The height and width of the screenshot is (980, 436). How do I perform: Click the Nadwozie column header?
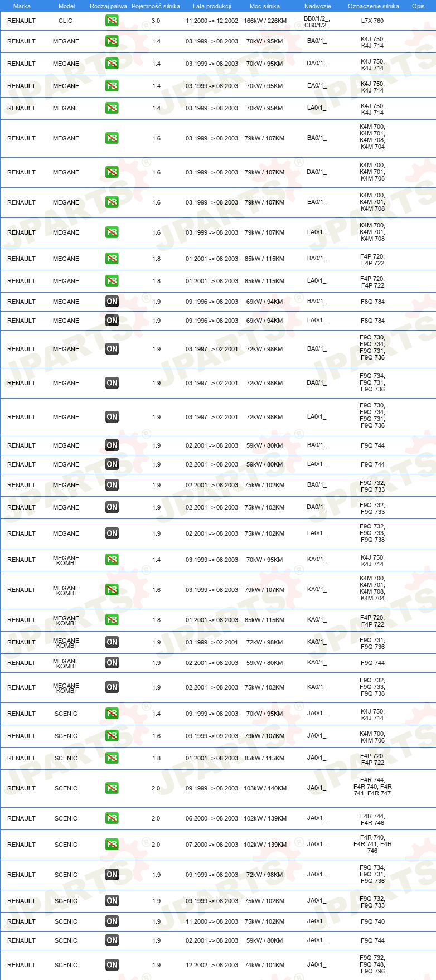318,6
